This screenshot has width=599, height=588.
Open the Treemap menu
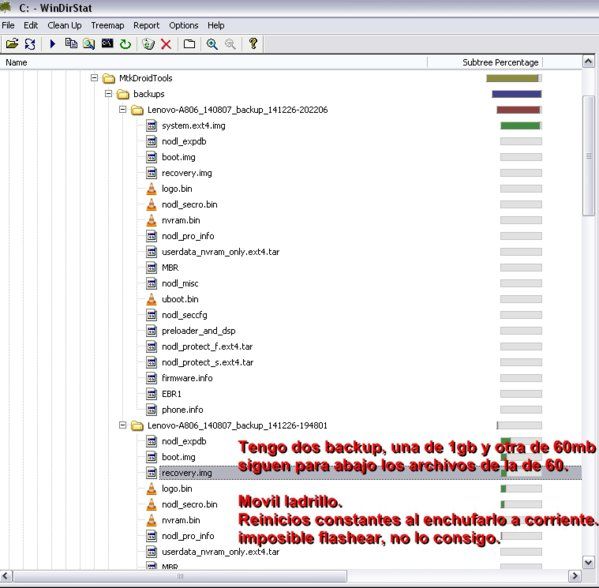[107, 26]
